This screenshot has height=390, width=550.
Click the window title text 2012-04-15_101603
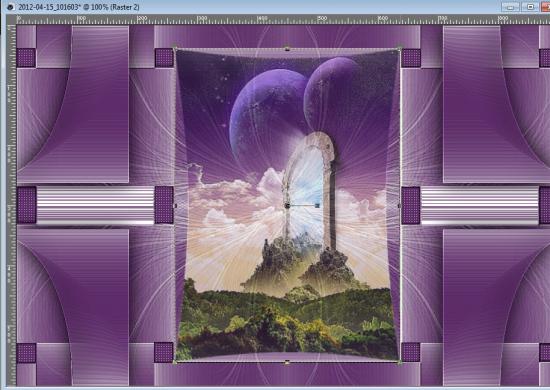(x=48, y=7)
